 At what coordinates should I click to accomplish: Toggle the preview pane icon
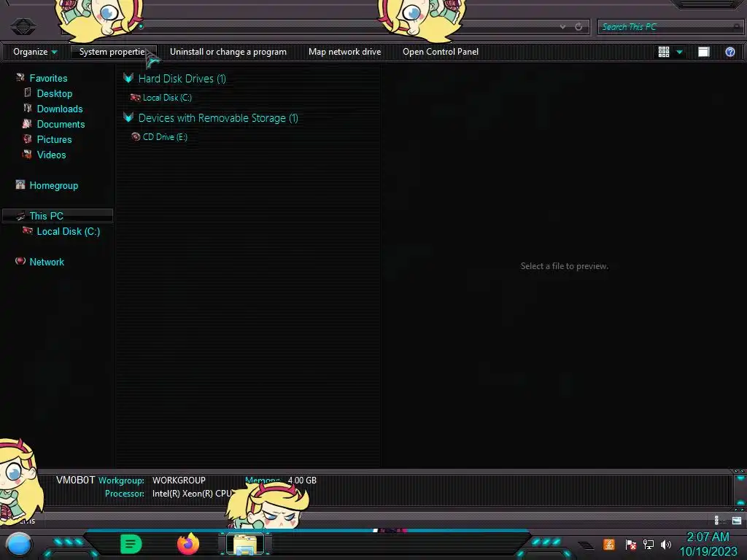coord(704,52)
